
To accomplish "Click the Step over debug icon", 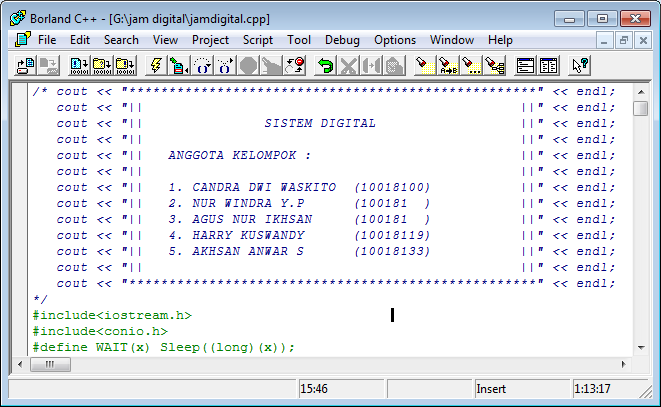I will [202, 66].
